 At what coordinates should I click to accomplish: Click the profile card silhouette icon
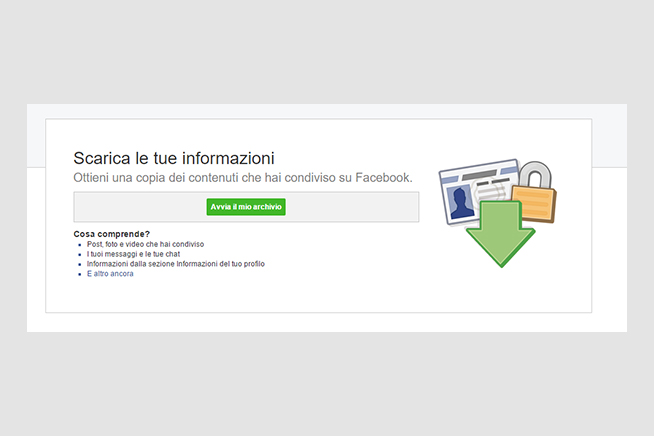(x=461, y=202)
